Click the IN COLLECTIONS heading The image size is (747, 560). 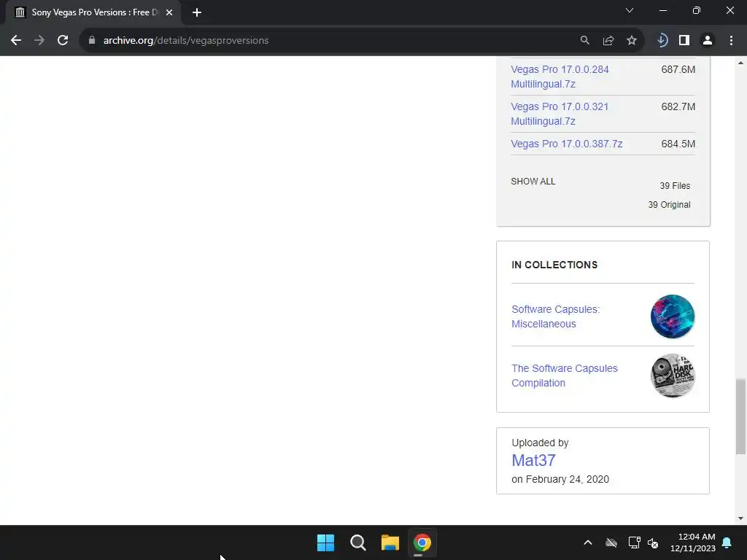pos(554,265)
